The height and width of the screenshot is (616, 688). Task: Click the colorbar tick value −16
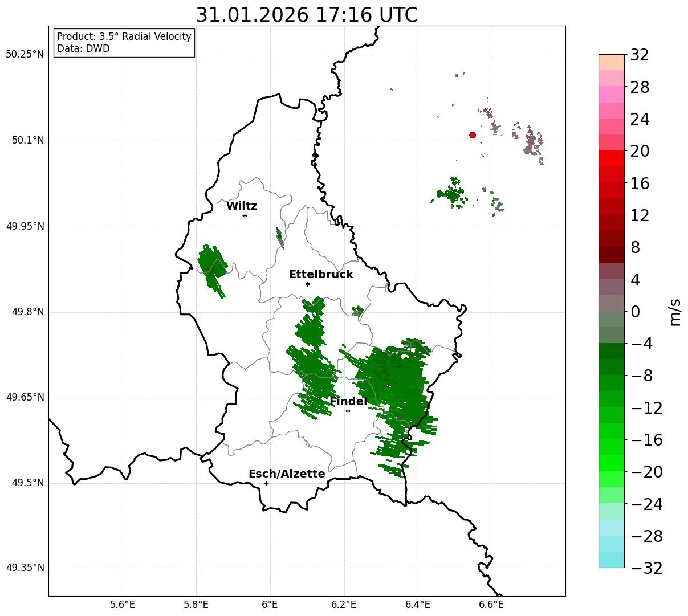click(646, 440)
